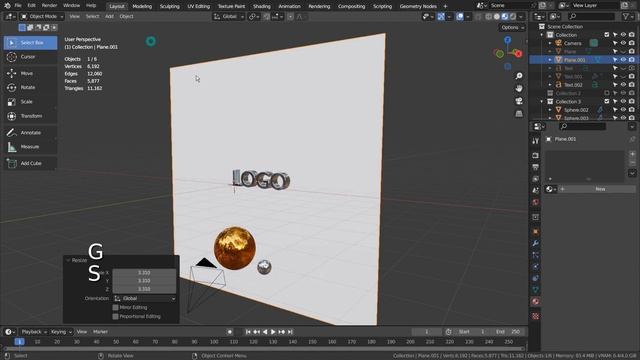Click the viewport zoom magnifier icon
Image resolution: width=640 pixels, height=360 pixels.
tap(519, 76)
